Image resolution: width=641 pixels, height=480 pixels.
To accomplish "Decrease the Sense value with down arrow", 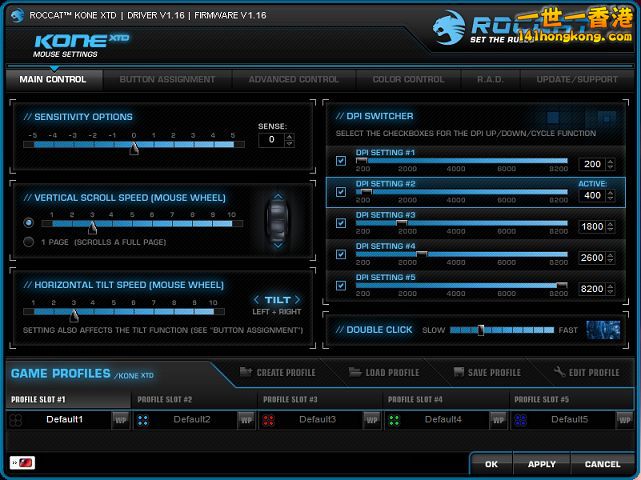I will tap(290, 144).
